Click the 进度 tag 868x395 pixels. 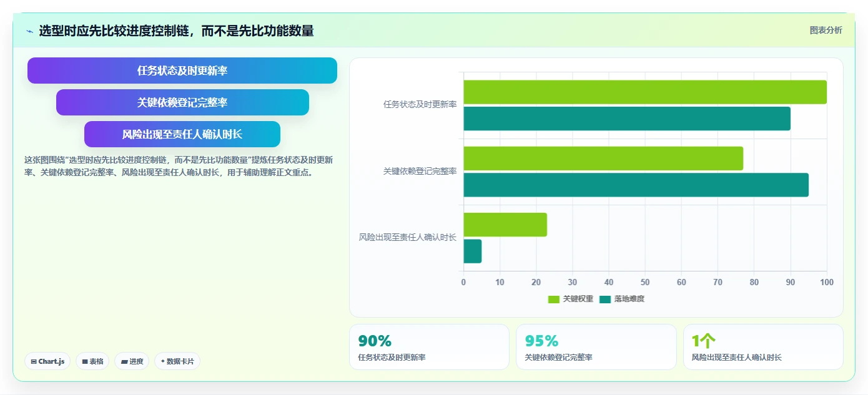point(132,361)
